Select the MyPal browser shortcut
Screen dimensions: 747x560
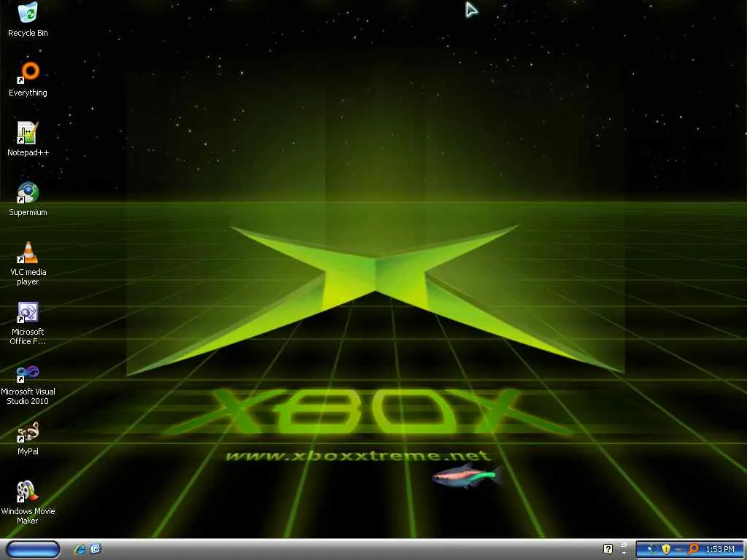[x=28, y=438]
